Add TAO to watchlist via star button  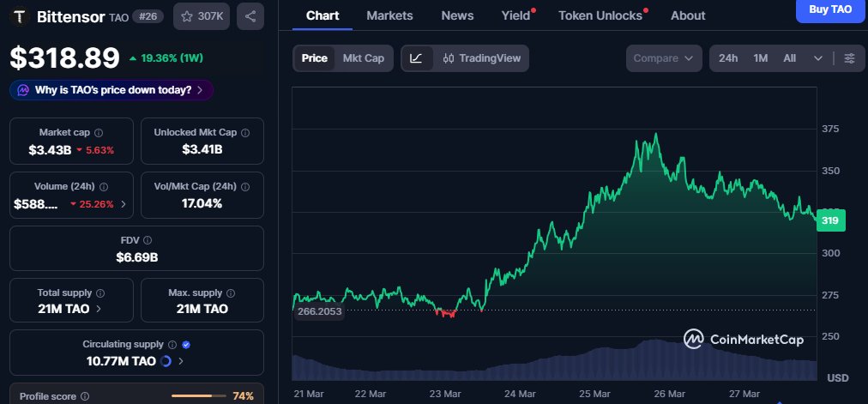click(x=202, y=16)
